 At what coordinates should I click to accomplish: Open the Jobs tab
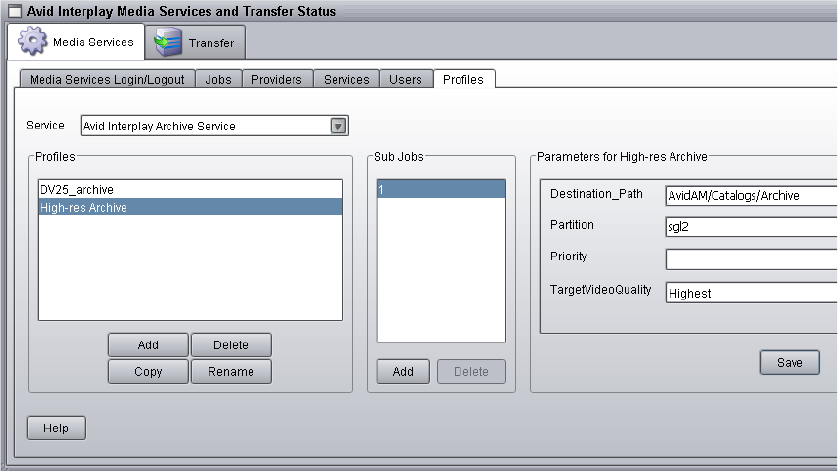point(218,79)
